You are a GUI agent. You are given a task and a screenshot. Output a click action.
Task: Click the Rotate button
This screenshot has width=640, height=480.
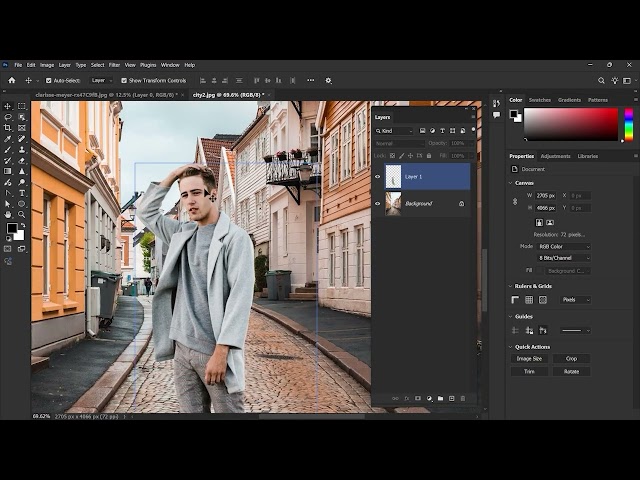571,371
